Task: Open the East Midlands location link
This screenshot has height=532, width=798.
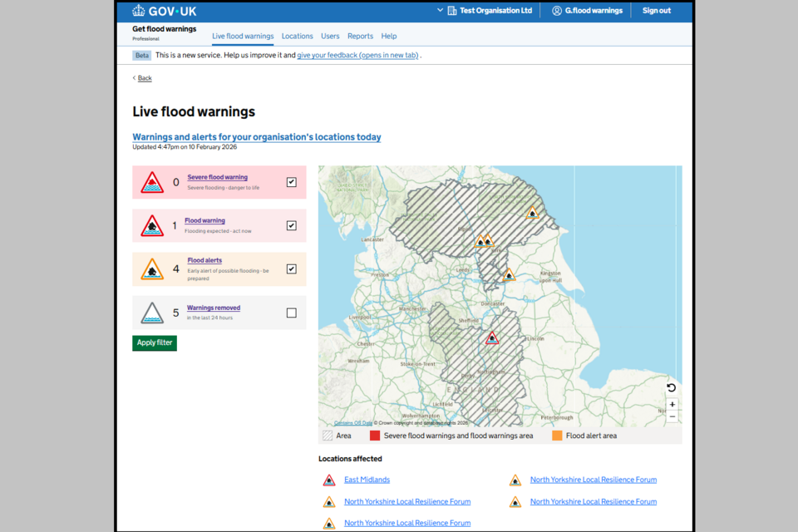Action: tap(367, 480)
